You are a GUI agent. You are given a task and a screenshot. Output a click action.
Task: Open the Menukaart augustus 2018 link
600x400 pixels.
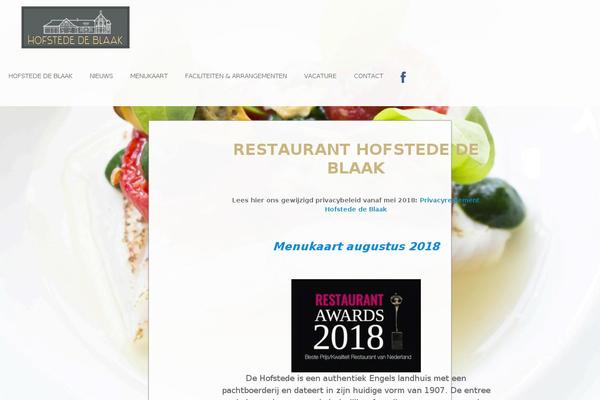click(x=357, y=246)
